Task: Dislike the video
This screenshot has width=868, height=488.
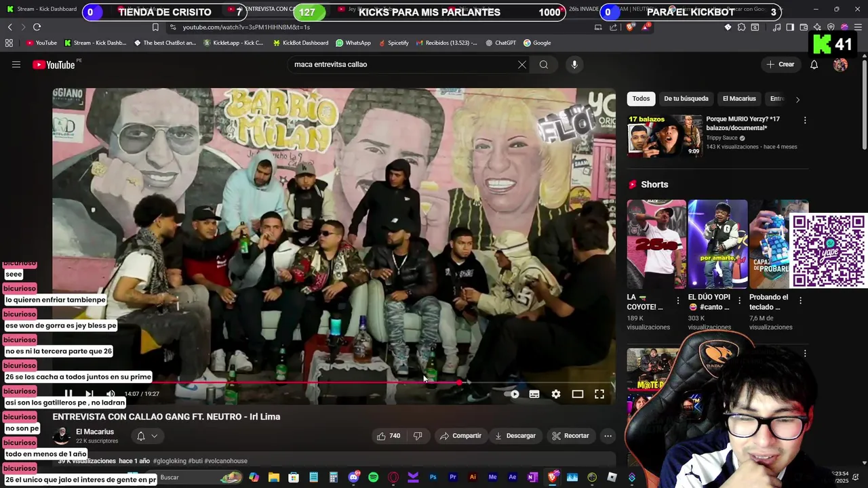Action: click(418, 436)
